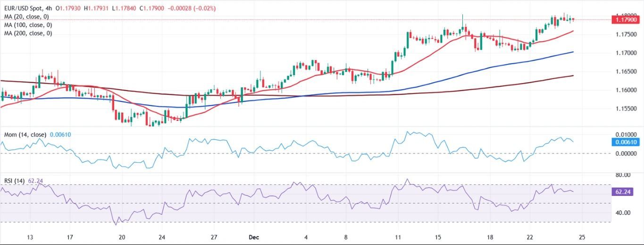Click the 1.17000 level on price axis

tap(627, 53)
